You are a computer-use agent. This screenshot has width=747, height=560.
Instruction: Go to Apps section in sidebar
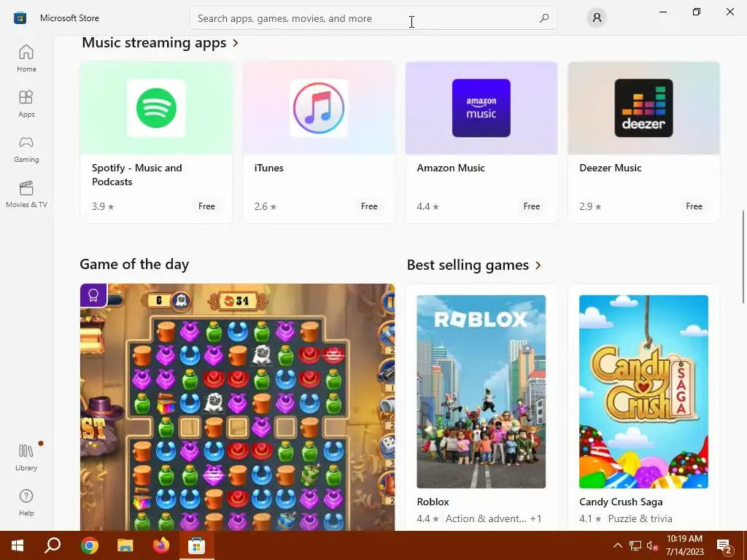pos(26,104)
